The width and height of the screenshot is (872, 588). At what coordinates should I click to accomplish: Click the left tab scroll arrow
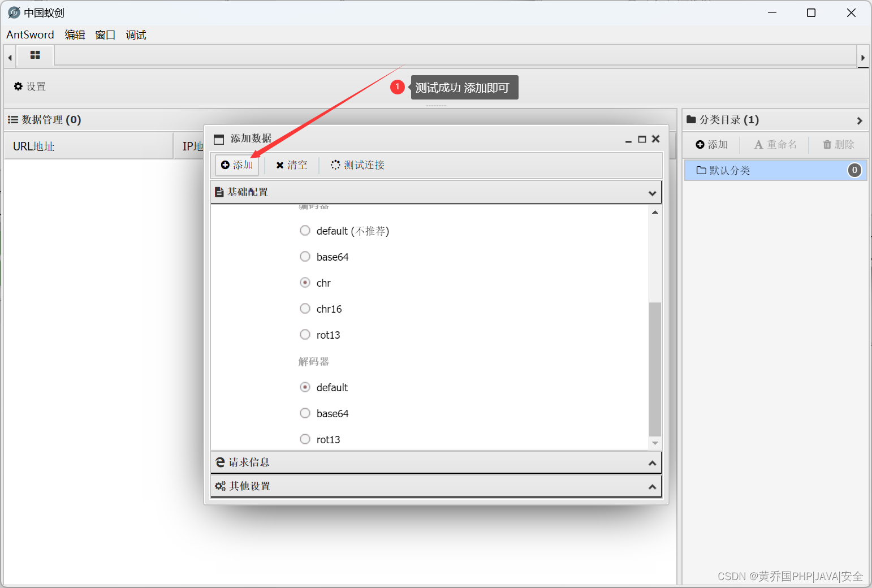10,58
